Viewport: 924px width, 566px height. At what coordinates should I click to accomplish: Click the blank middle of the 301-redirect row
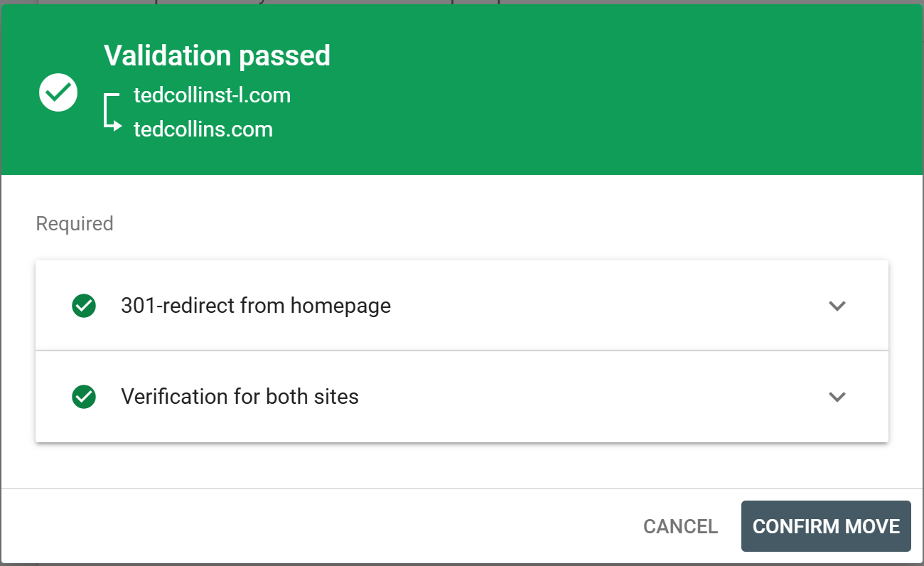pyautogui.click(x=604, y=306)
